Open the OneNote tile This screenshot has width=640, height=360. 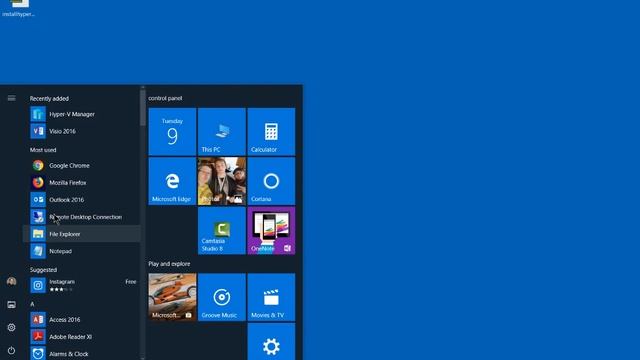271,231
